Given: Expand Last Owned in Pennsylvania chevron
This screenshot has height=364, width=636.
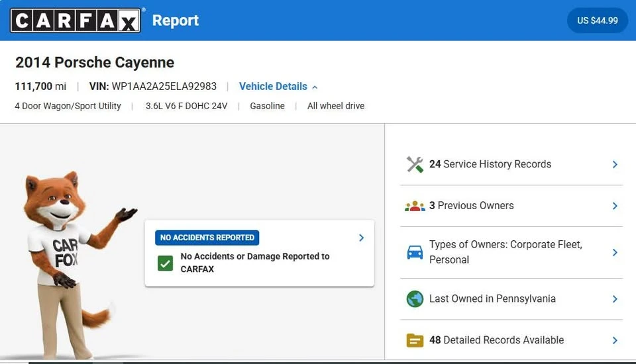Looking at the screenshot, I should (615, 298).
